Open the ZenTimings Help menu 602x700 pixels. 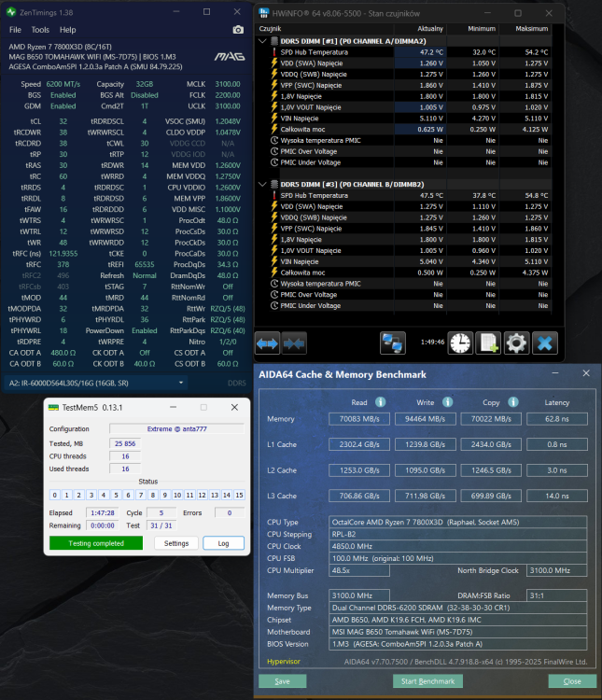pyautogui.click(x=68, y=30)
